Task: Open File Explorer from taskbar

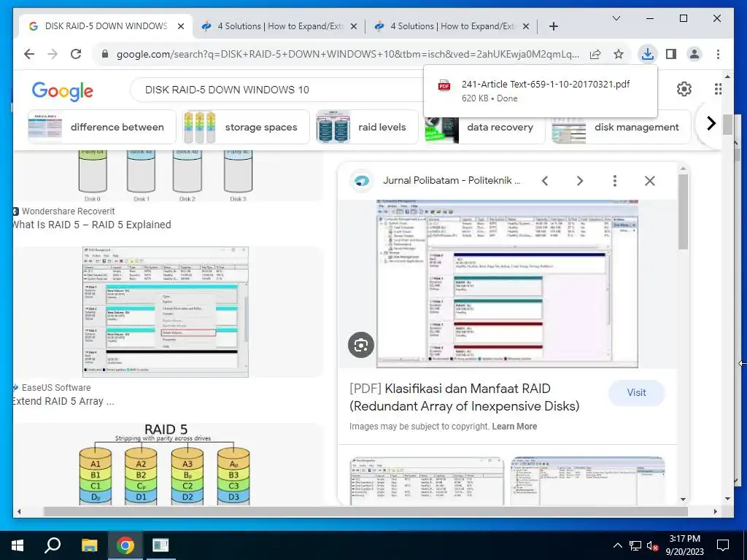Action: 89,545
